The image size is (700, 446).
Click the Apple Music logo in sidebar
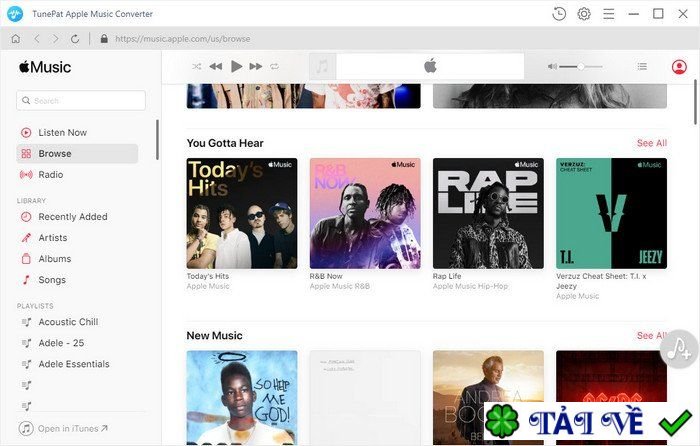[x=45, y=67]
